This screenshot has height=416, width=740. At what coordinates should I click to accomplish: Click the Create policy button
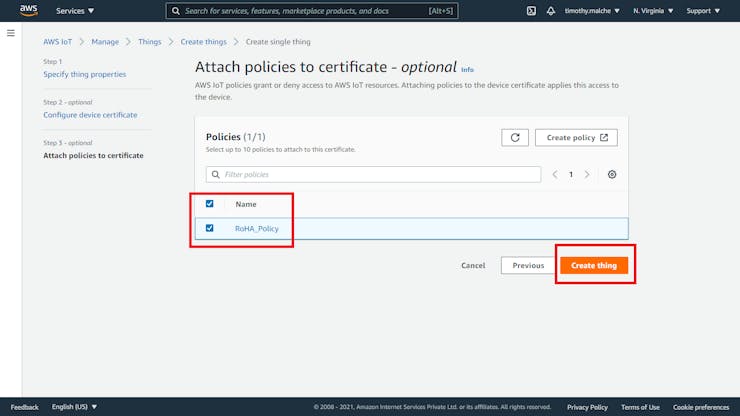tap(576, 137)
